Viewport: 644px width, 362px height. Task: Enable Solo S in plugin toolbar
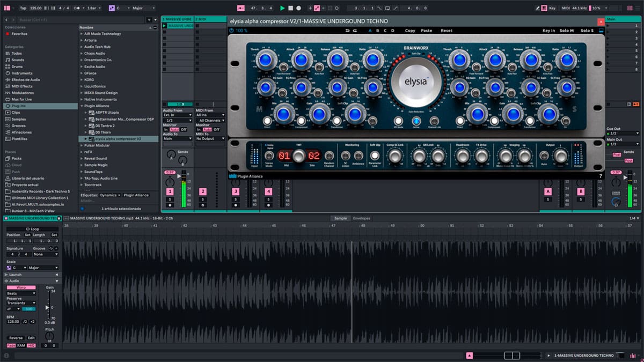point(587,31)
